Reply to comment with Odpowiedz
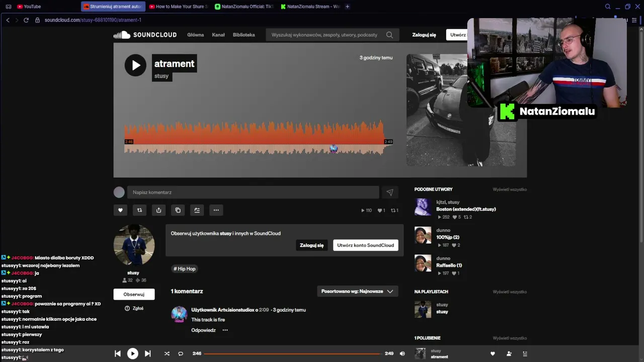 203,330
